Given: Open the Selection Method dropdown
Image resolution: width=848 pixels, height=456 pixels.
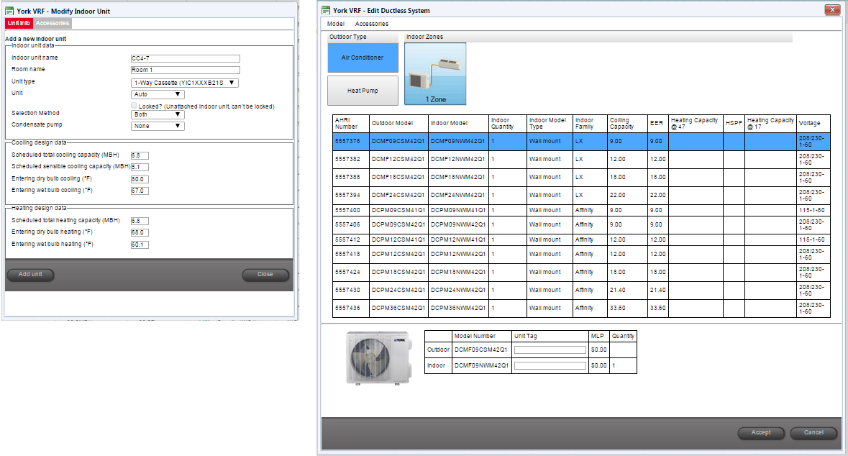Looking at the screenshot, I should tap(158, 115).
